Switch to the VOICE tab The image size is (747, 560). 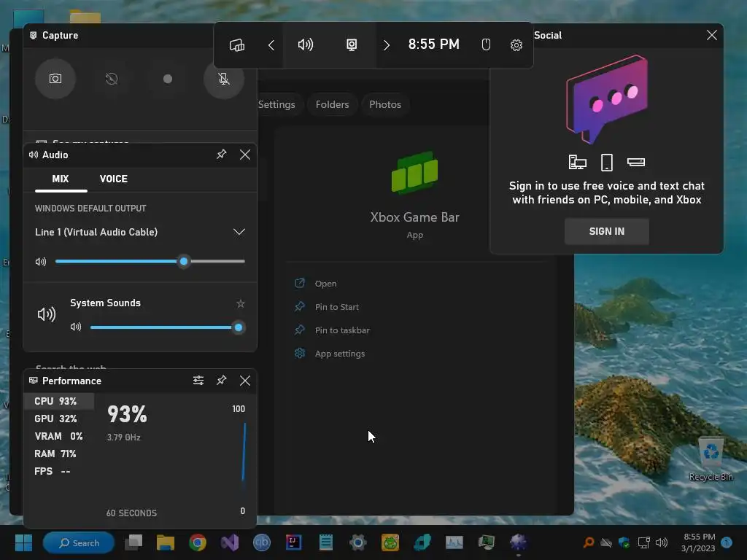(113, 179)
